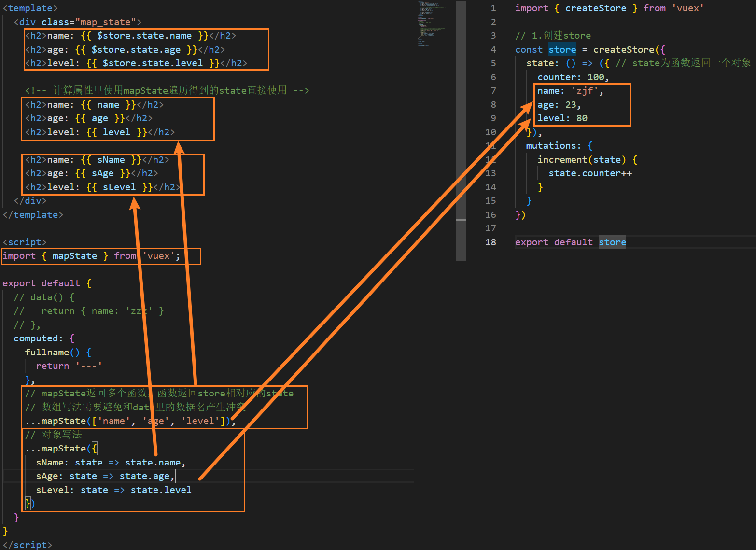Image resolution: width=756 pixels, height=550 pixels.
Task: Click '{{ sName }}' template interpolation
Action: click(x=111, y=160)
